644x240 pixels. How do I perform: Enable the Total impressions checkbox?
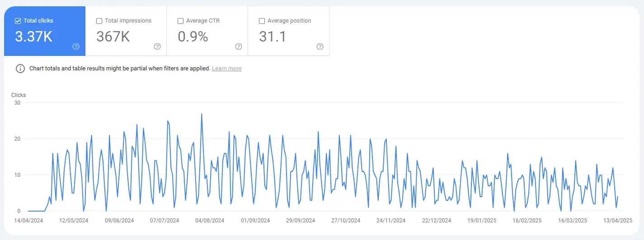pyautogui.click(x=99, y=21)
